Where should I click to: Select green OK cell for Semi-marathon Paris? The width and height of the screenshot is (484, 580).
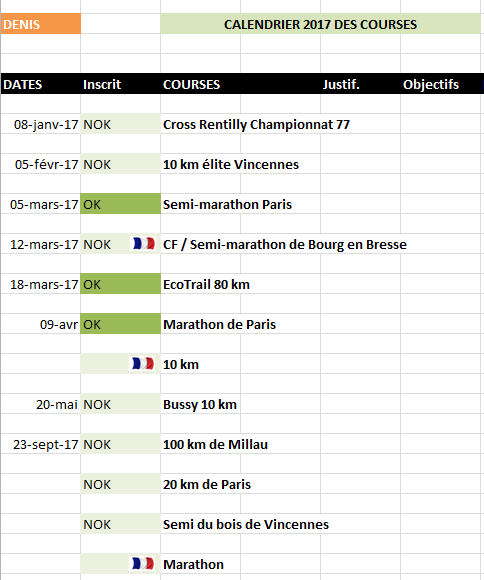coord(121,204)
